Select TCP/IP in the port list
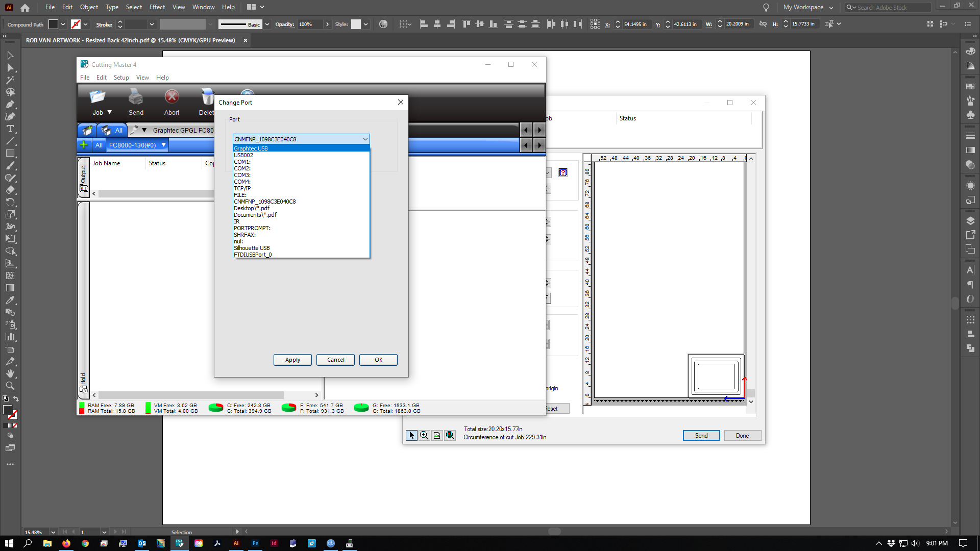 pos(301,188)
